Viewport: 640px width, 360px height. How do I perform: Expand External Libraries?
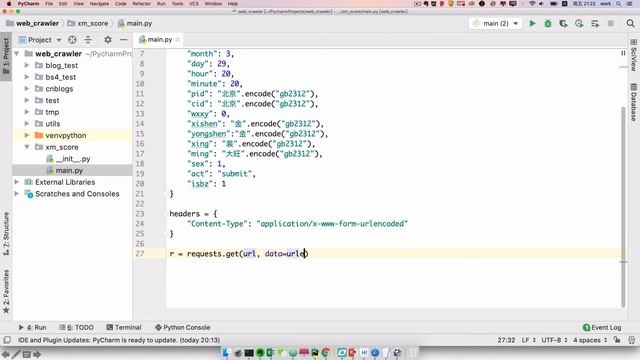(x=17, y=182)
